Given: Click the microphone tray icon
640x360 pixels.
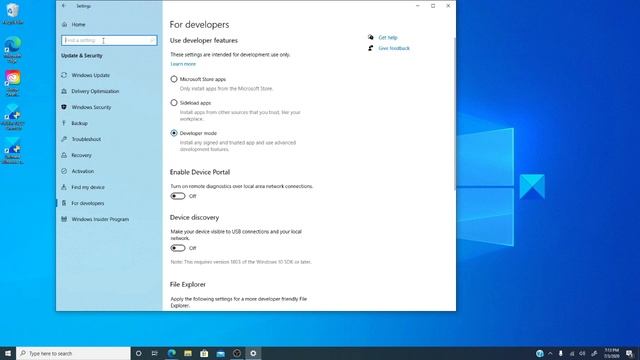Looking at the screenshot, I should tap(561, 353).
